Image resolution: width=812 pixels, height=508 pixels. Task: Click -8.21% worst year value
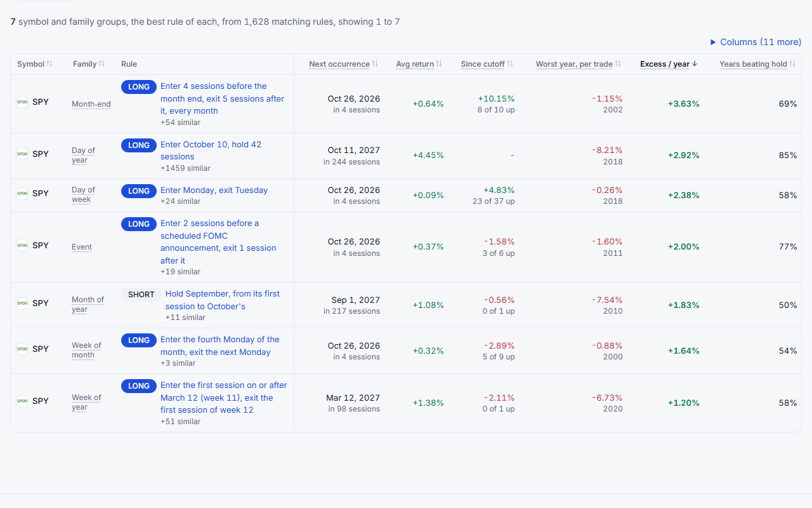607,150
